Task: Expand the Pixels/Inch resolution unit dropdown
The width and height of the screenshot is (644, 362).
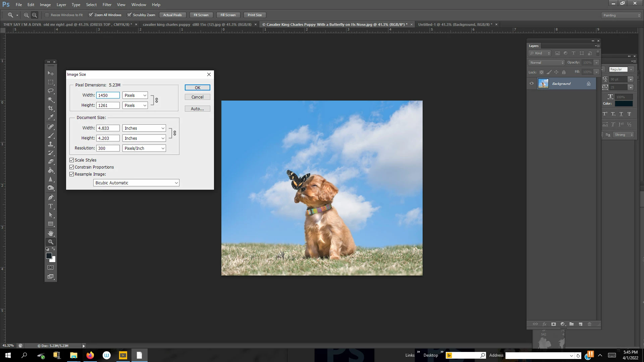Action: (144, 148)
